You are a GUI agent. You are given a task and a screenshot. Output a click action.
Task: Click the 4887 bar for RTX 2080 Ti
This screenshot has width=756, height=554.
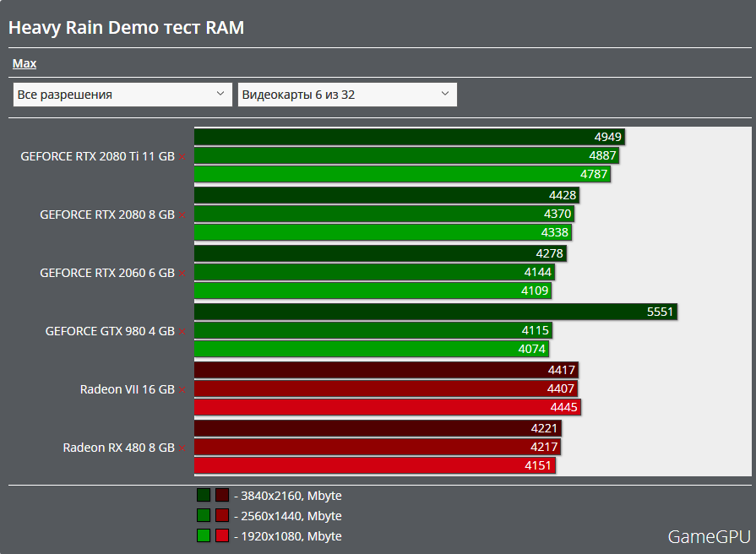click(406, 155)
